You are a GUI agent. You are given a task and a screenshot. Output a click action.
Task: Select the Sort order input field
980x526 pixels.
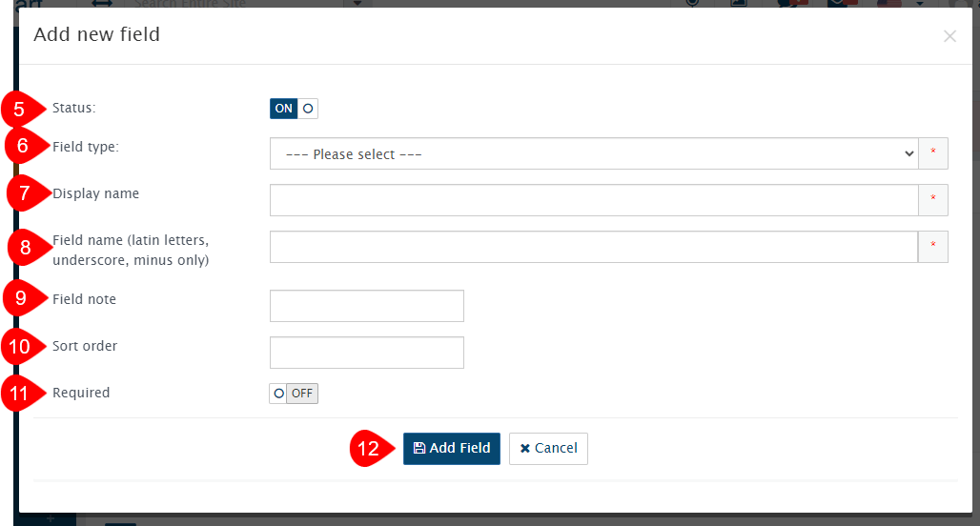coord(367,353)
